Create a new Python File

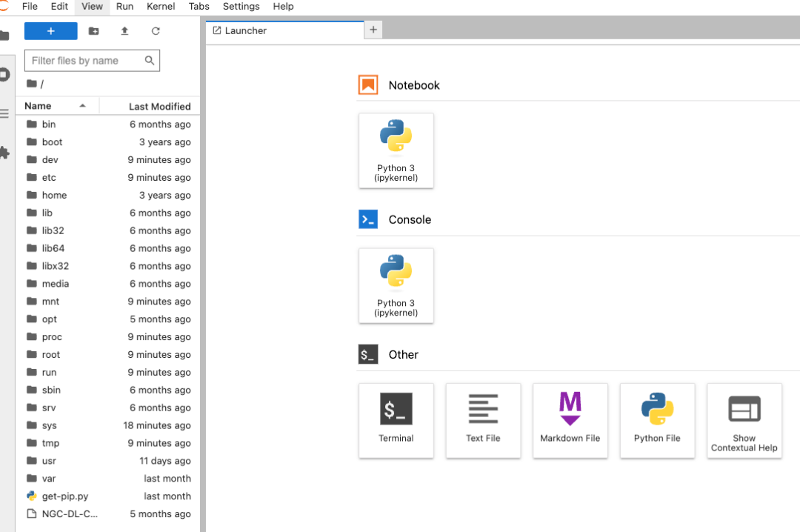[x=657, y=421]
